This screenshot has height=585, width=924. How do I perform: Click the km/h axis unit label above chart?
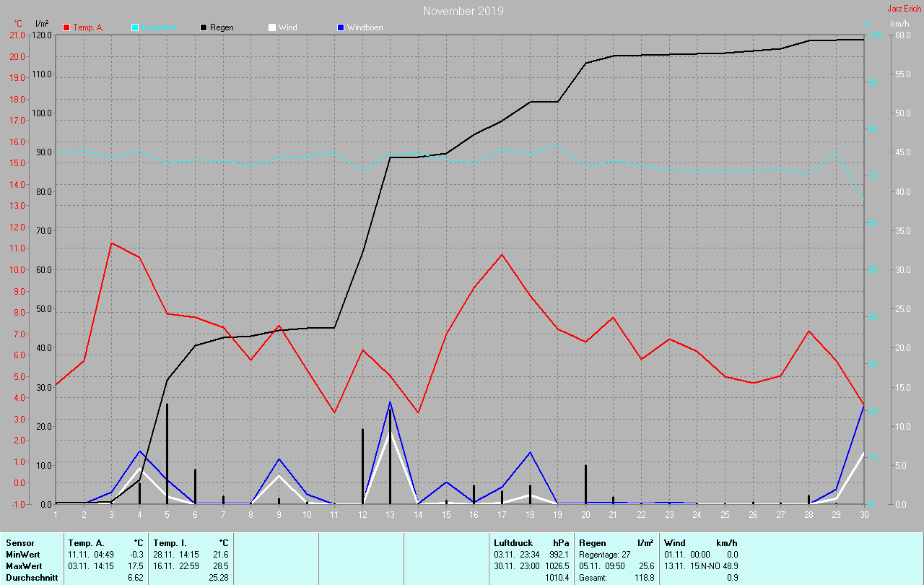pyautogui.click(x=899, y=24)
